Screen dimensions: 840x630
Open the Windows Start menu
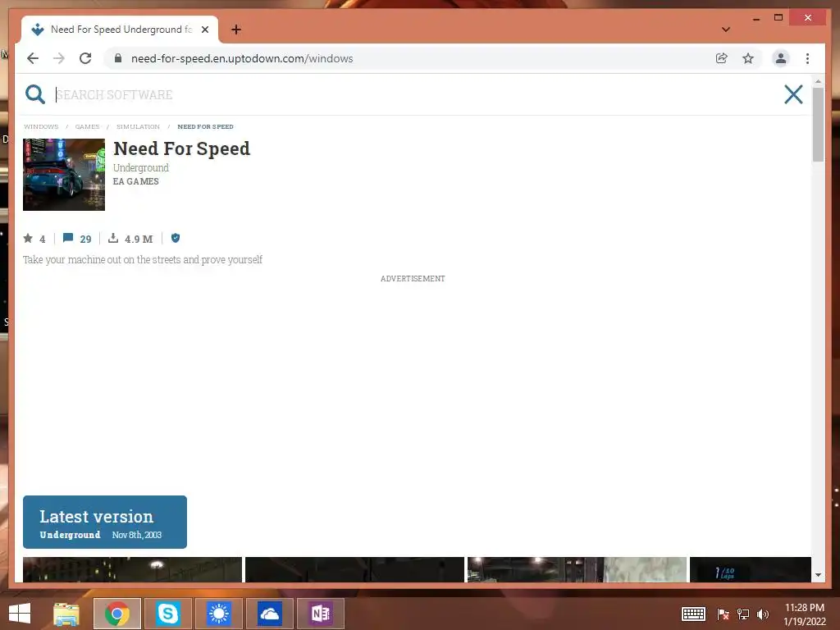point(20,614)
